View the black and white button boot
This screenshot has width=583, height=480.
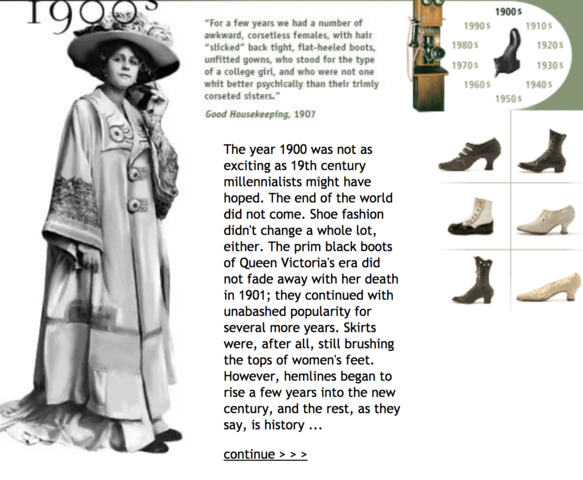471,216
